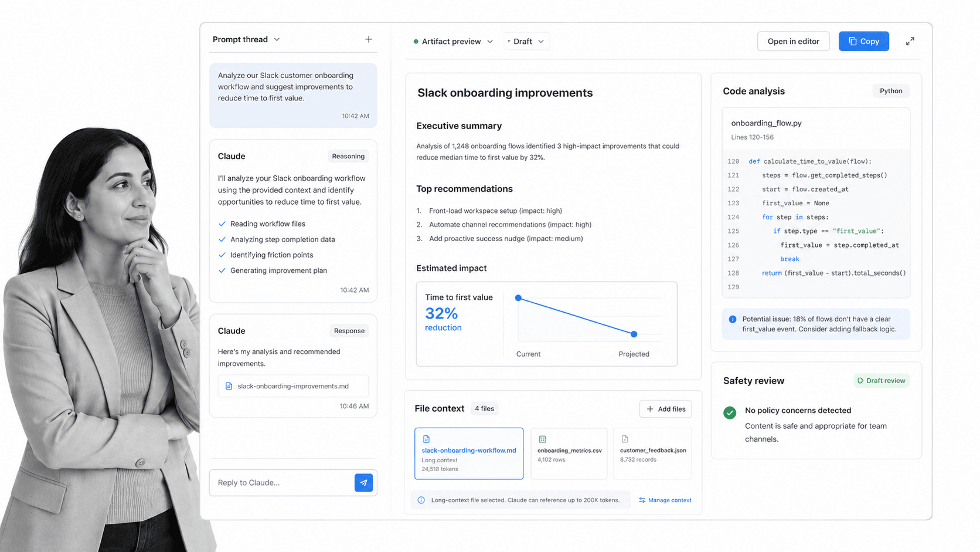The width and height of the screenshot is (980, 552).
Task: Click Time to first value label
Action: [x=459, y=297]
